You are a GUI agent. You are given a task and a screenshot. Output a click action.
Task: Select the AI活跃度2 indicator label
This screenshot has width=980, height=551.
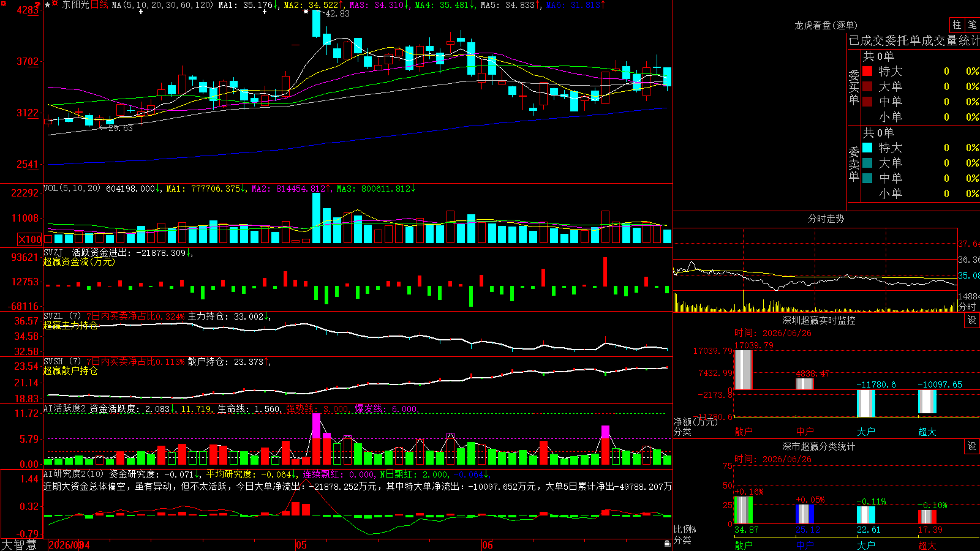click(x=64, y=408)
